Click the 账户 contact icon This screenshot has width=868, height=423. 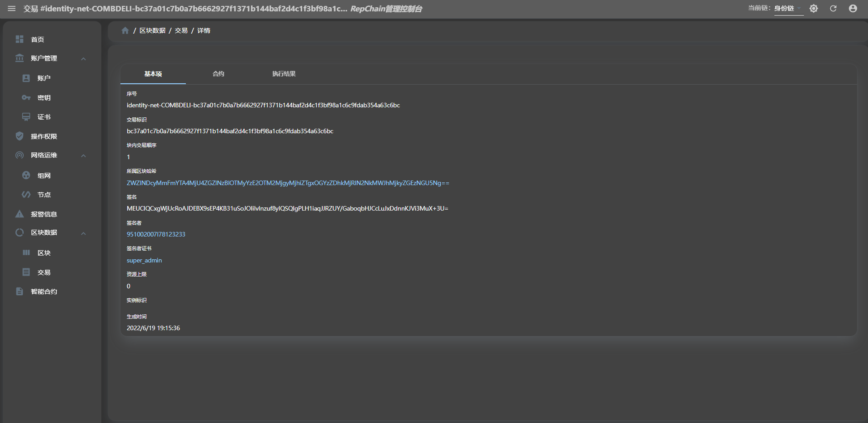tap(26, 78)
